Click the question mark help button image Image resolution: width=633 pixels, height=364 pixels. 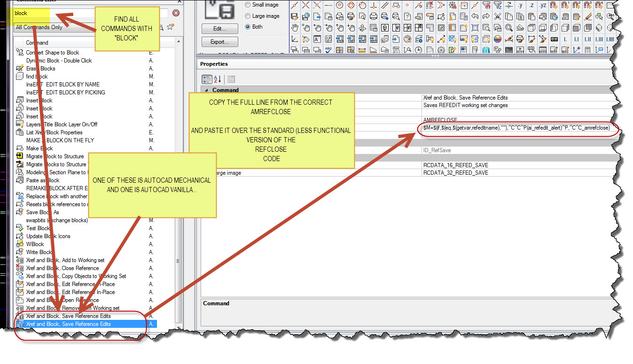pyautogui.click(x=407, y=16)
